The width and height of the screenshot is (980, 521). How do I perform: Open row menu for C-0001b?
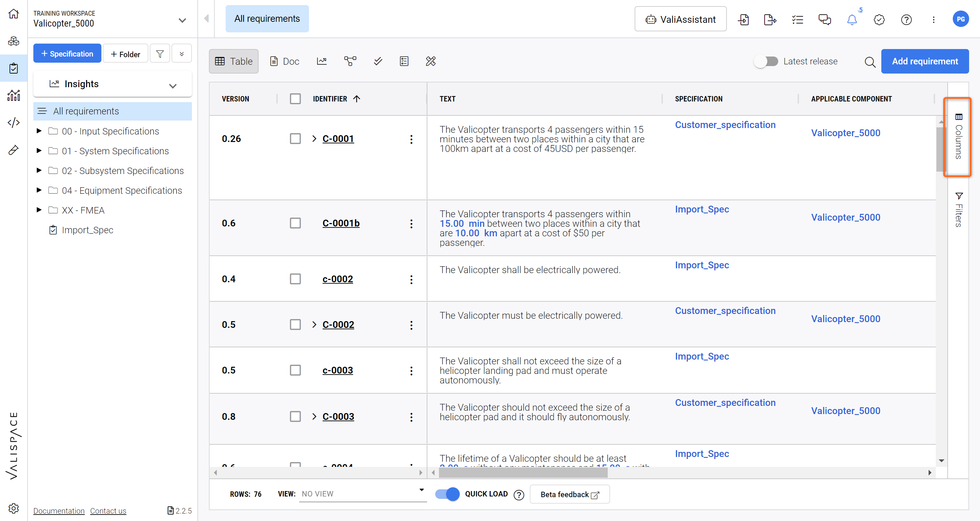[x=411, y=224]
